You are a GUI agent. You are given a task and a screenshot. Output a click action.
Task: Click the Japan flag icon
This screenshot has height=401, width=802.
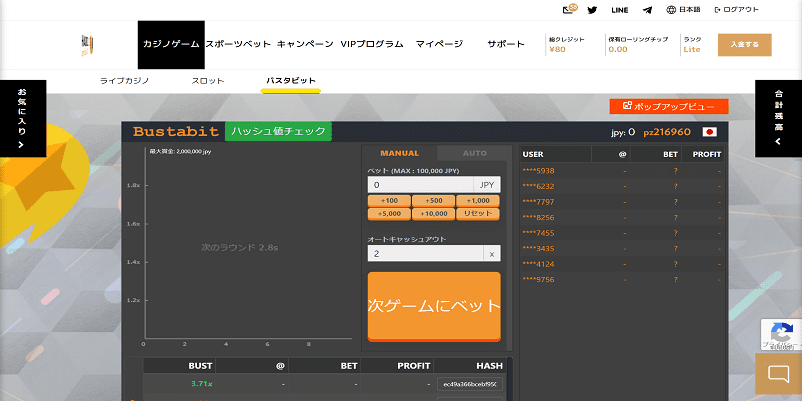coord(709,132)
